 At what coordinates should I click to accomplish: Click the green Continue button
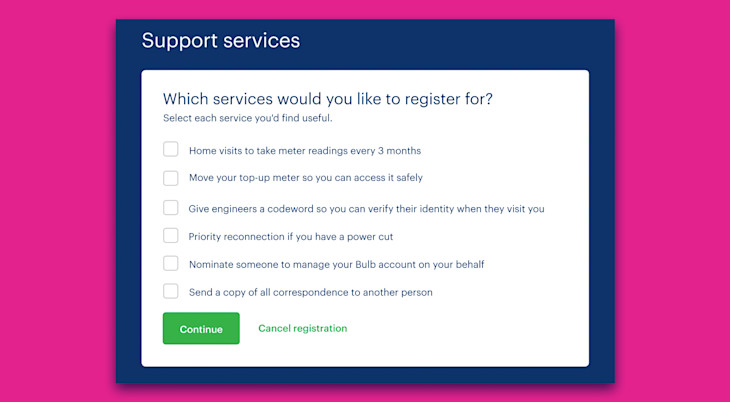click(201, 328)
